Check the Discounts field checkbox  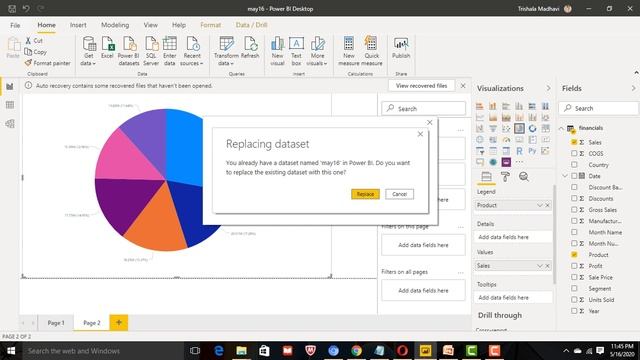pos(574,198)
